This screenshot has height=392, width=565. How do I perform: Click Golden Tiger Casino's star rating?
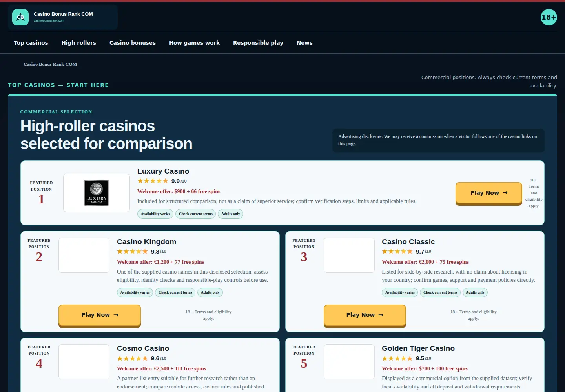[397, 358]
